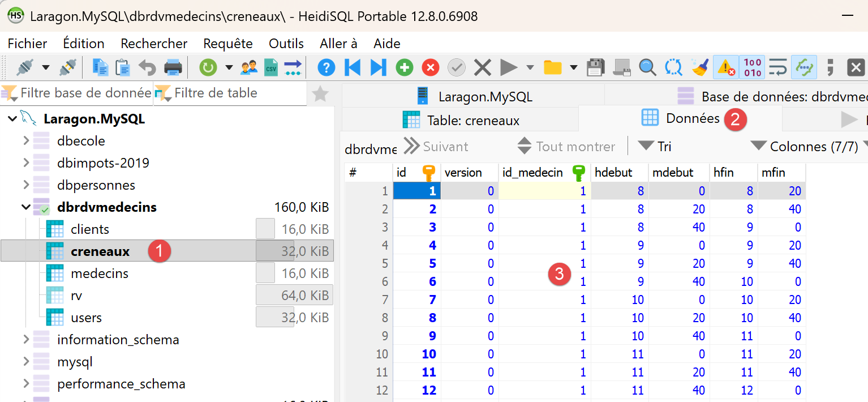The width and height of the screenshot is (868, 402).
Task: Click the Filtre de table field
Action: (x=231, y=93)
